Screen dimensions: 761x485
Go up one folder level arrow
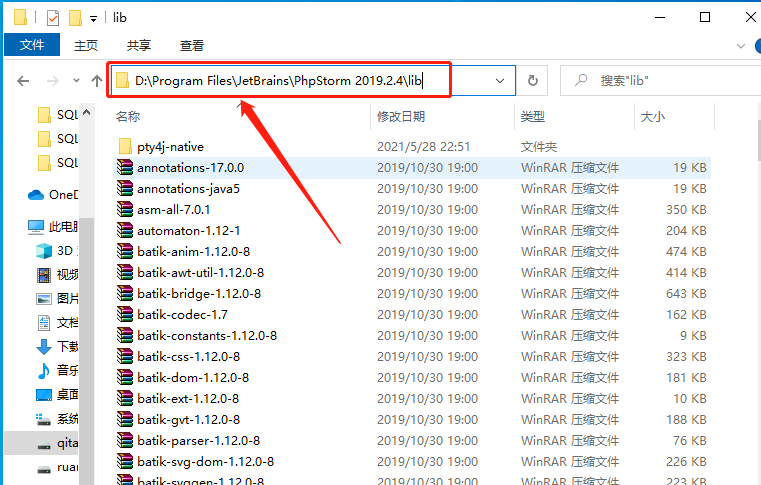97,81
